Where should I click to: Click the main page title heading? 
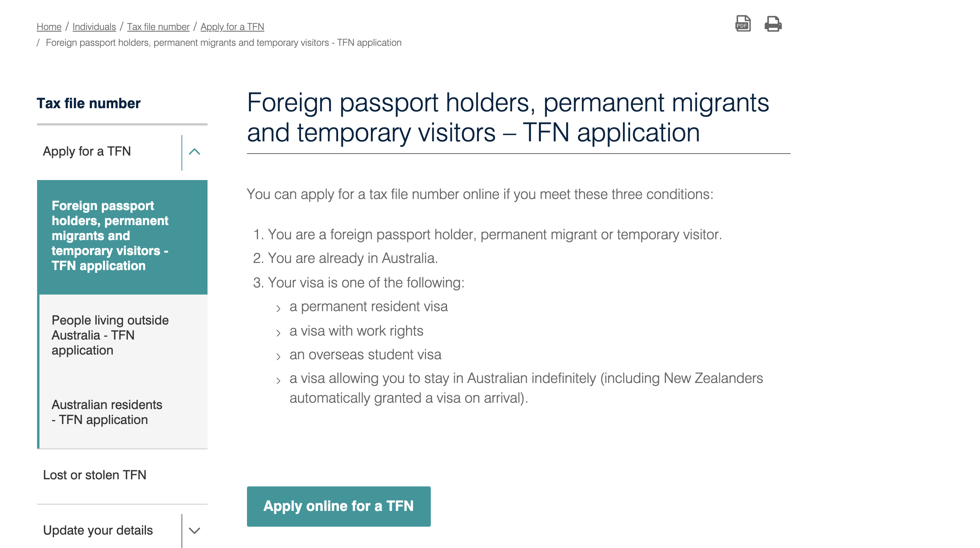click(508, 117)
